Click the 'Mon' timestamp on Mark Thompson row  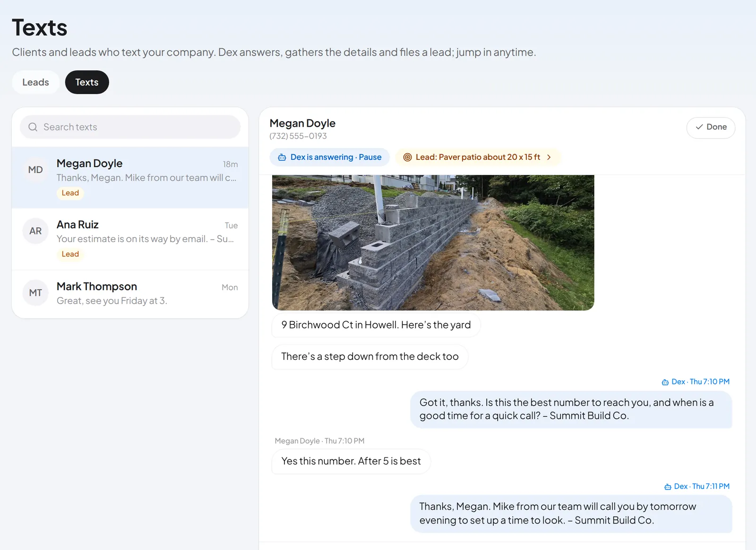[230, 288]
